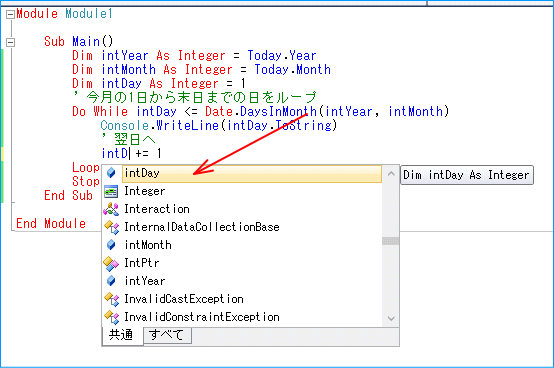Click the Dim intDay As Integer = 1 line
This screenshot has height=368, width=554.
tap(159, 84)
